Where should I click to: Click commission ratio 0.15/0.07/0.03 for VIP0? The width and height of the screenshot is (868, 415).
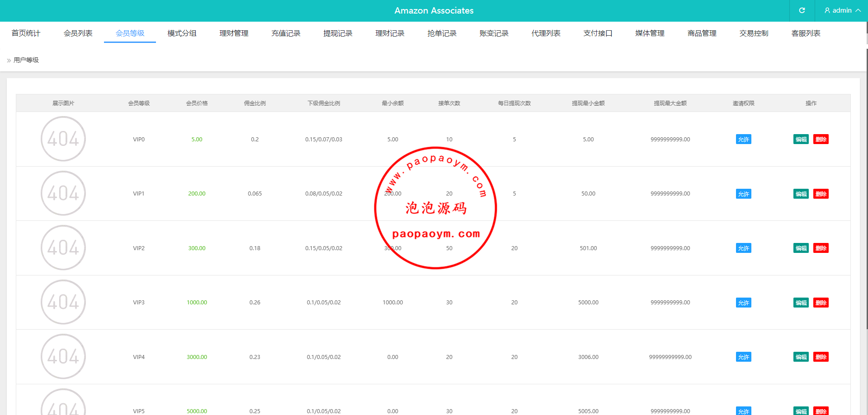point(324,139)
